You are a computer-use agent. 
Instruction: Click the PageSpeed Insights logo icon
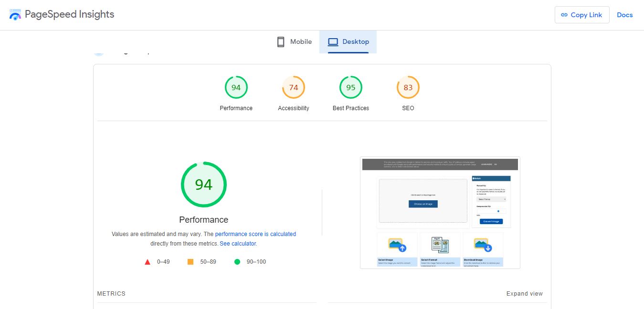tap(15, 14)
